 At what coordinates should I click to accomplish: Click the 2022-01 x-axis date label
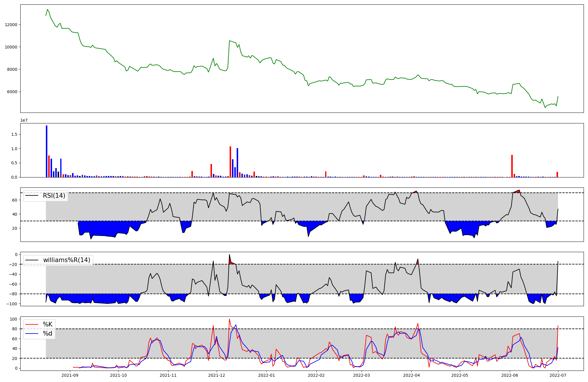266,375
